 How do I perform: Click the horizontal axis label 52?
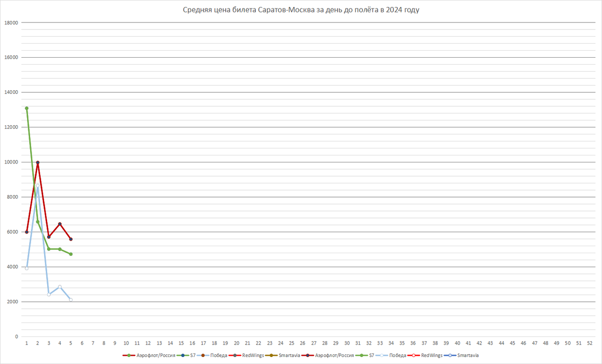click(x=589, y=343)
